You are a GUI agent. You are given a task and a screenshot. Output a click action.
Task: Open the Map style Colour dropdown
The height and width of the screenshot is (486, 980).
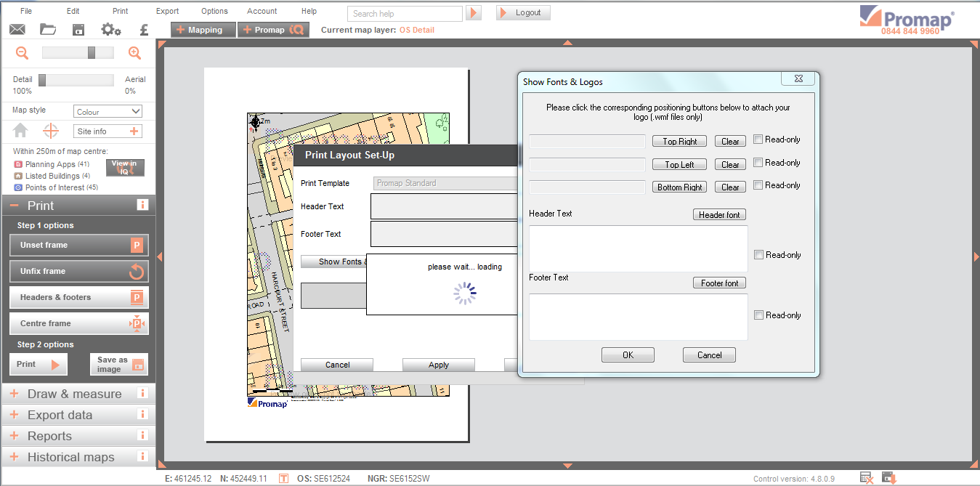pyautogui.click(x=108, y=111)
